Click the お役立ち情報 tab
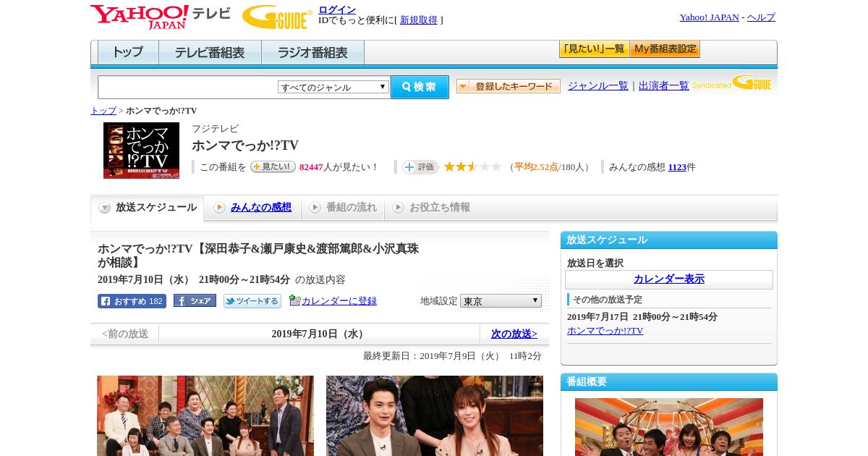 point(431,208)
